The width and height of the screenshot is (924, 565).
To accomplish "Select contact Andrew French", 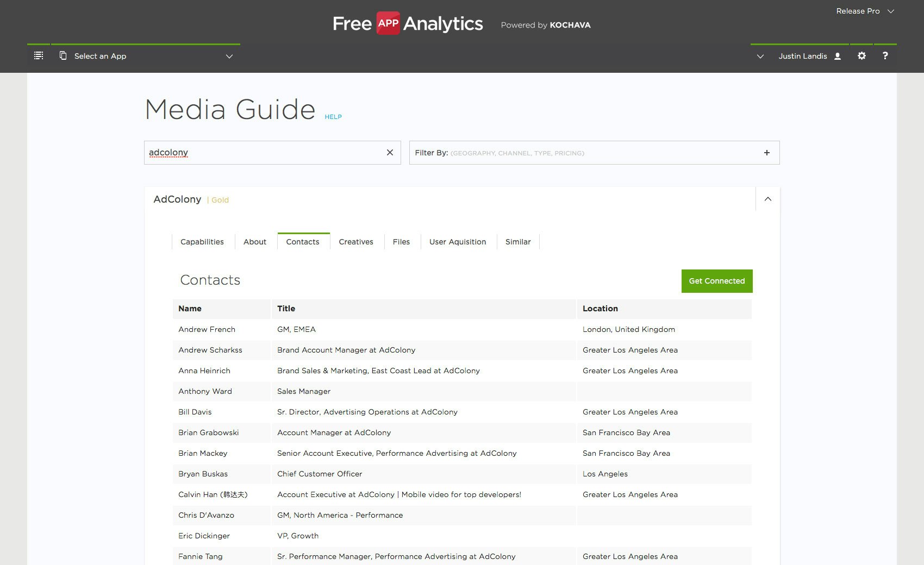I will [x=207, y=329].
